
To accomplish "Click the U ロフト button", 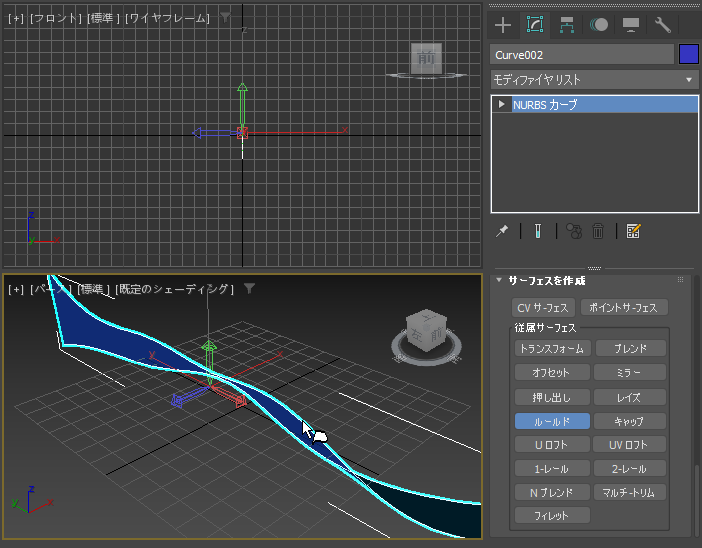I will 552,445.
